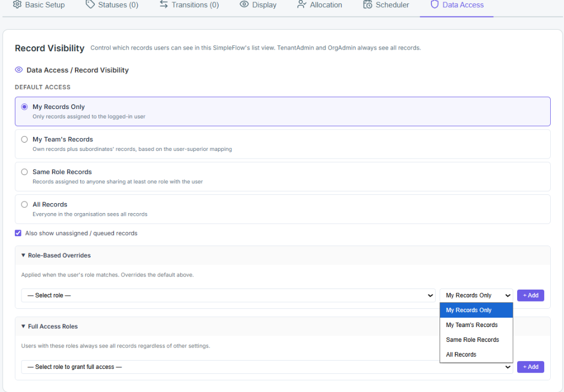Viewport: 564px width, 392px height.
Task: Close the My Records Only access dropdown
Action: tap(476, 295)
